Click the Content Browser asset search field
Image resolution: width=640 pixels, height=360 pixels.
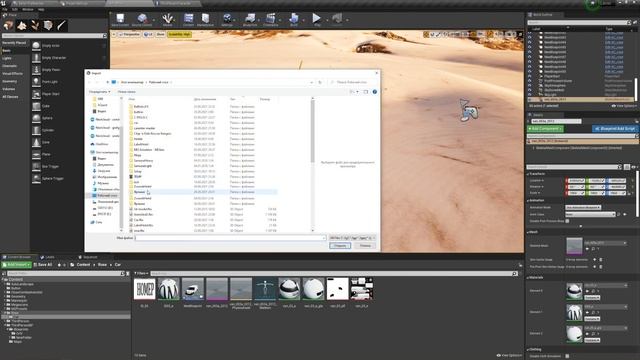click(334, 273)
